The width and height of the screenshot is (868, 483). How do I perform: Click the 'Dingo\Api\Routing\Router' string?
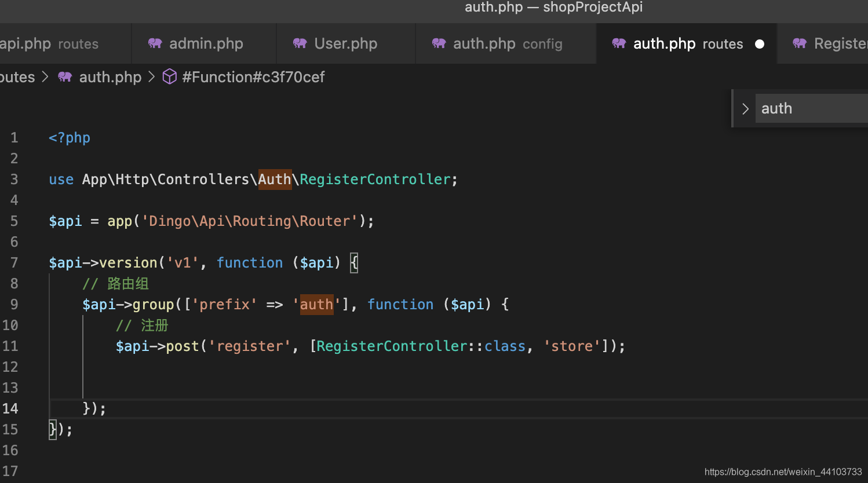[x=250, y=221]
